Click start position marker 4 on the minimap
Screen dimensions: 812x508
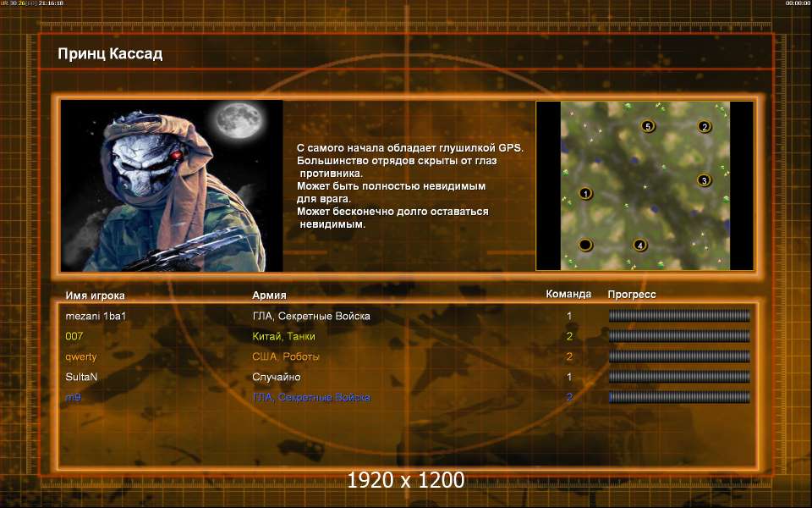(640, 246)
